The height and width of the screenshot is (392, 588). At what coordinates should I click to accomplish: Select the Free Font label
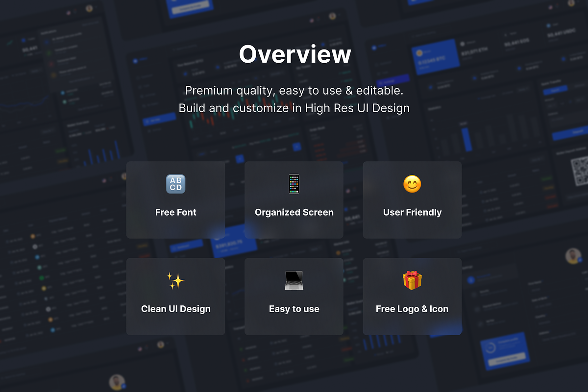(176, 212)
